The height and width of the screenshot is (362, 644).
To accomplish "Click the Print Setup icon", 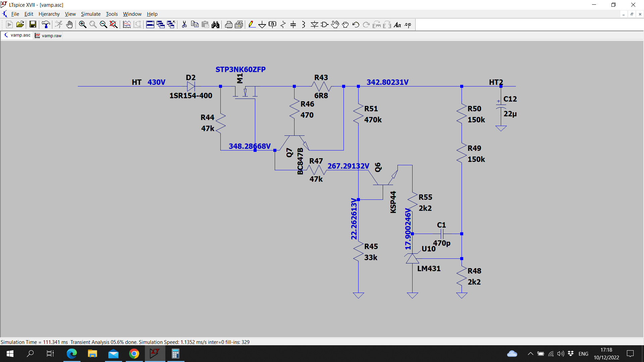I will click(x=239, y=24).
